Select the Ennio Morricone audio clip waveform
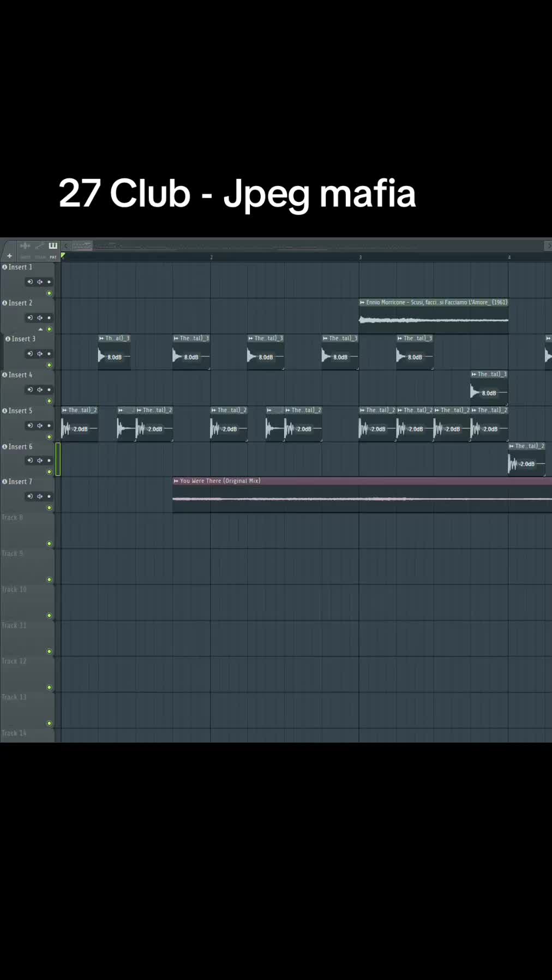552x980 pixels. pos(434,320)
